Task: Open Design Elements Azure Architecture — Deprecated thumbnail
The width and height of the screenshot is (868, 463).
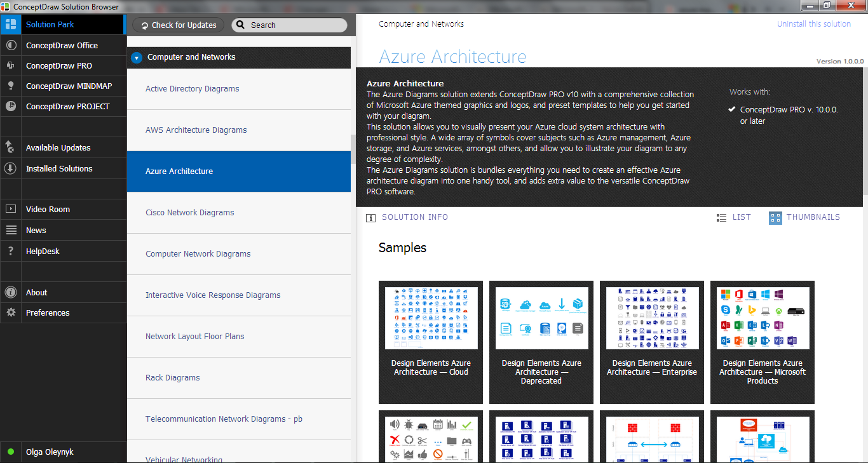Action: tap(541, 342)
